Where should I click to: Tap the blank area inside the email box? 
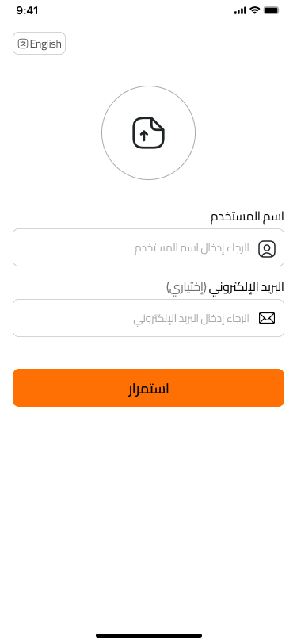73,318
